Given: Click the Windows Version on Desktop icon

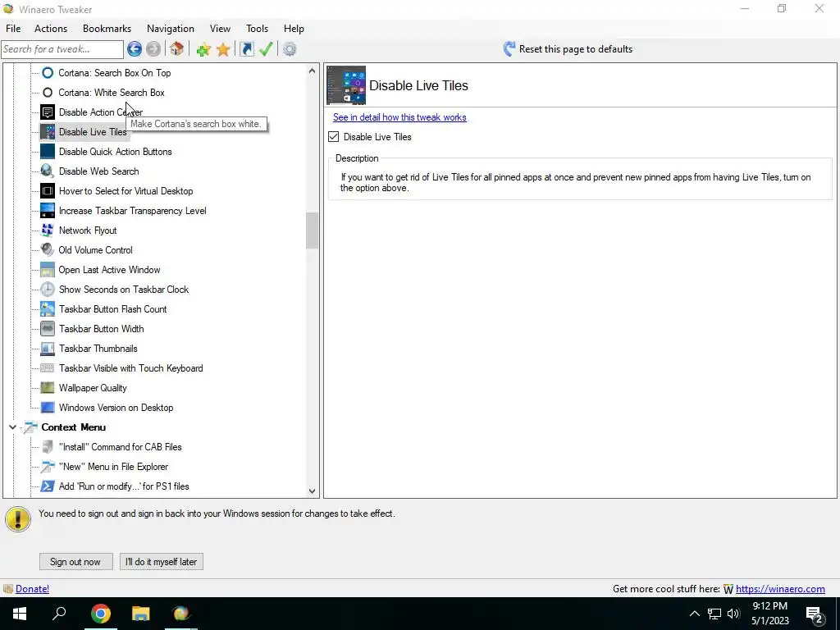Looking at the screenshot, I should [48, 408].
